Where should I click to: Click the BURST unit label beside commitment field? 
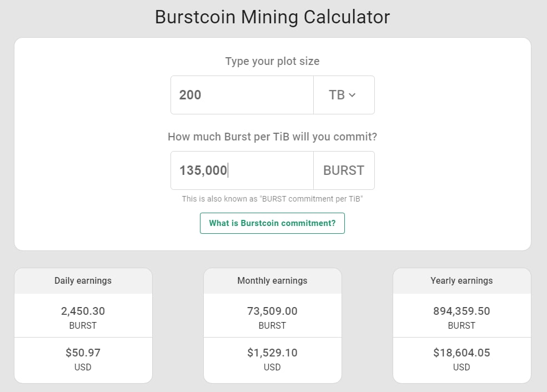click(x=344, y=170)
